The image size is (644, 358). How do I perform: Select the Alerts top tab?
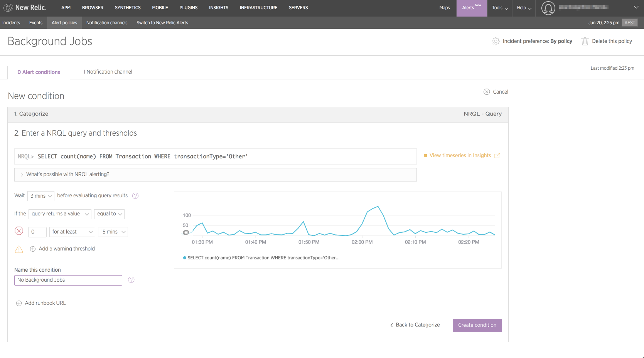pyautogui.click(x=472, y=8)
